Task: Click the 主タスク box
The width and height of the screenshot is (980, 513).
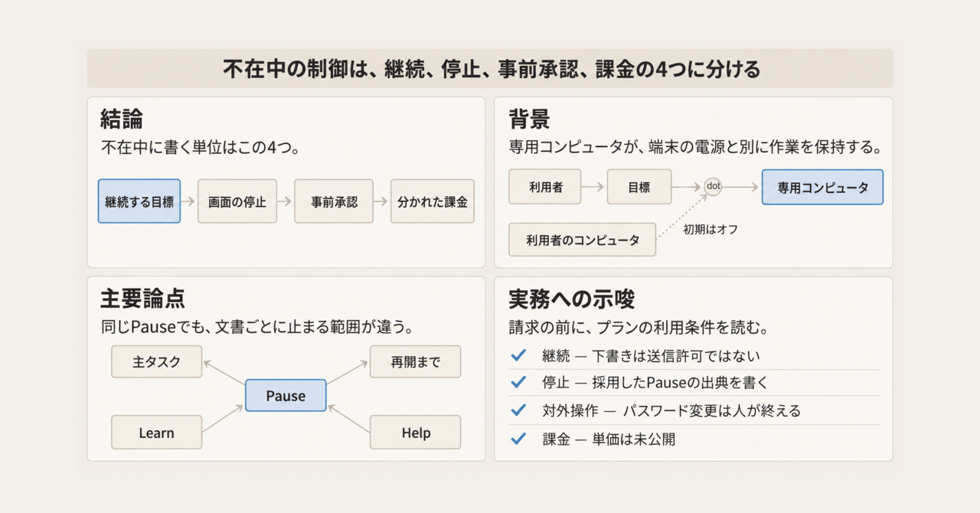Action: pos(157,361)
